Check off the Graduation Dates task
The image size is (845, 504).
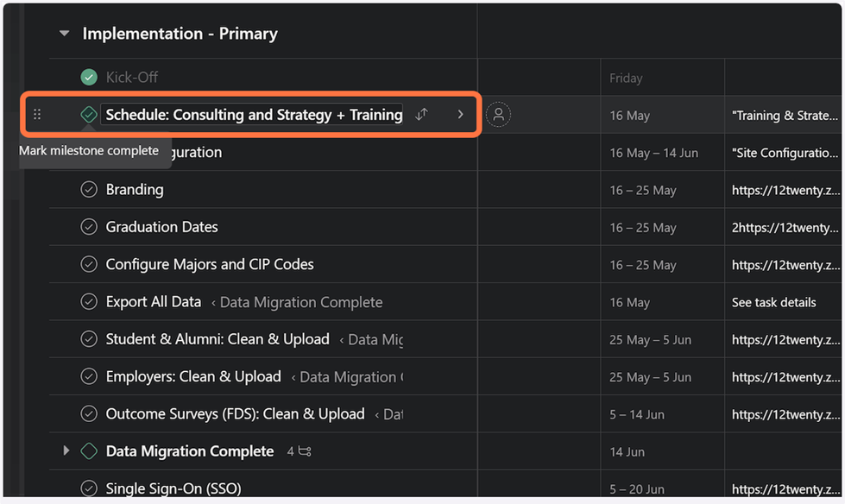[x=88, y=228]
